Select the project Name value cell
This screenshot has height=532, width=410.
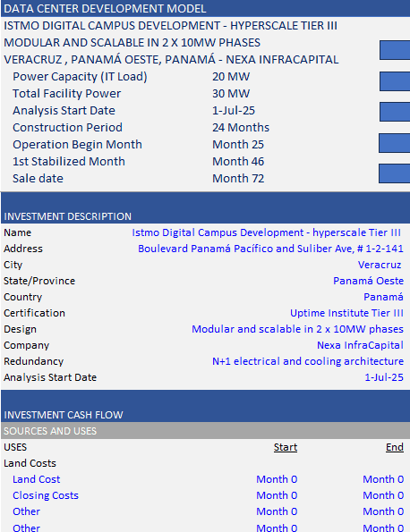pos(266,232)
